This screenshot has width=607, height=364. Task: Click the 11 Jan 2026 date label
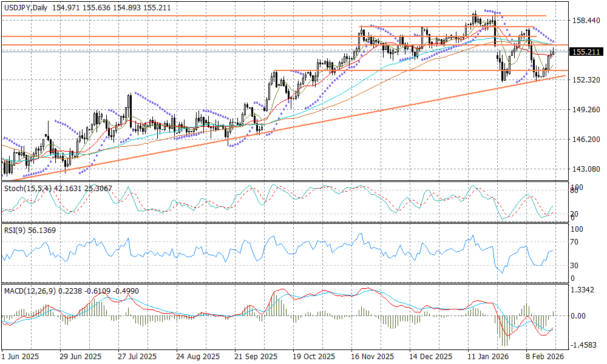coord(489,357)
